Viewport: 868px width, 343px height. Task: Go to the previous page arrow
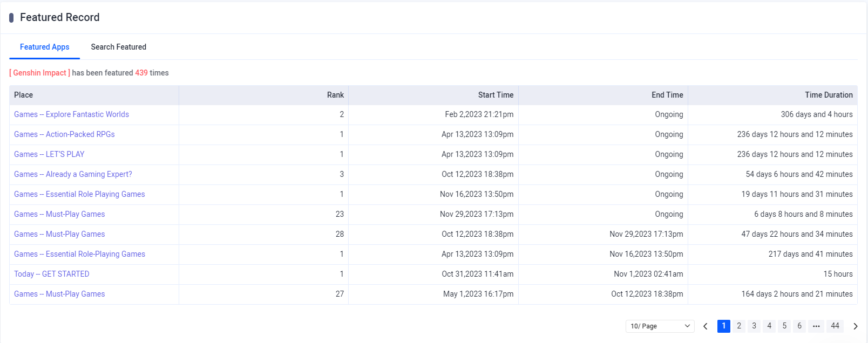(706, 326)
